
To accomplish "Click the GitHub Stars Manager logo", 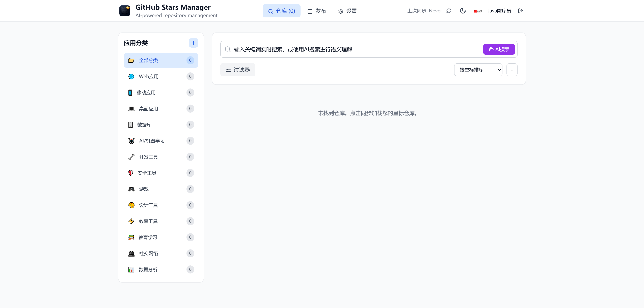I will point(124,11).
